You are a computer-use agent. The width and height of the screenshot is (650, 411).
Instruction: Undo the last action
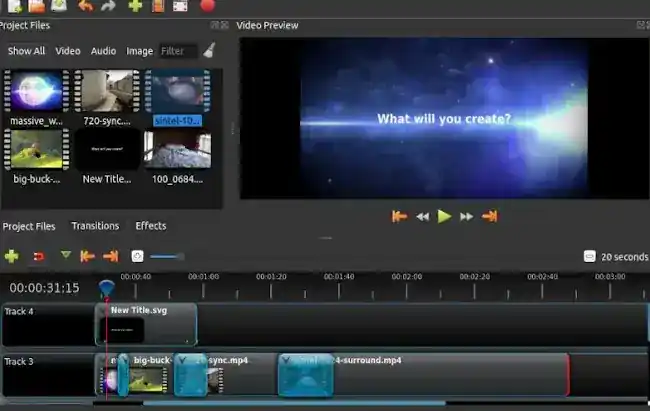86,6
